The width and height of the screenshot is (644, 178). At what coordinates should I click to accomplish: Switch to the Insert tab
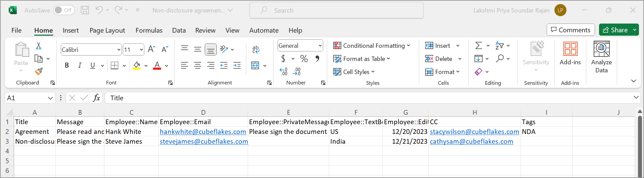point(70,30)
